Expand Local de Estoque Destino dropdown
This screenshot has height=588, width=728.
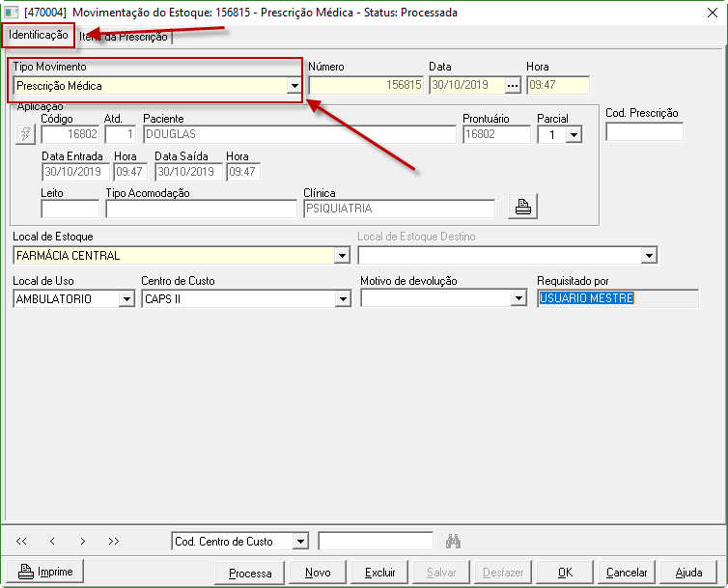point(649,256)
